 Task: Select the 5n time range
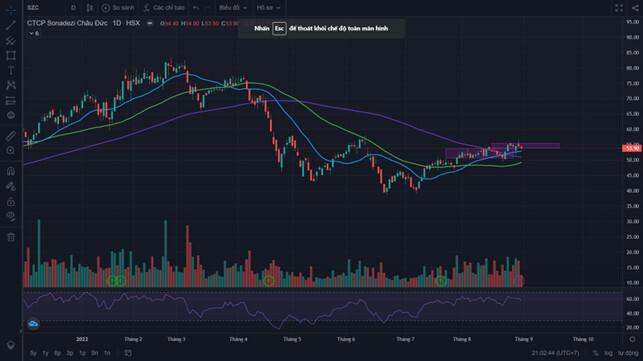pyautogui.click(x=95, y=353)
